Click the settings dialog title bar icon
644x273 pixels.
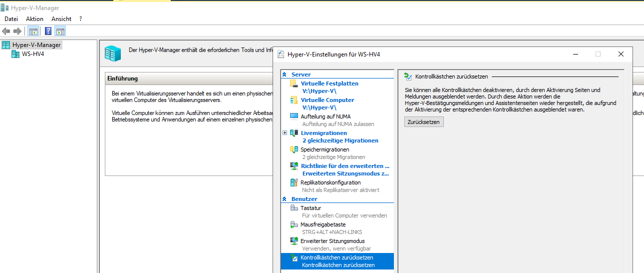pos(281,54)
